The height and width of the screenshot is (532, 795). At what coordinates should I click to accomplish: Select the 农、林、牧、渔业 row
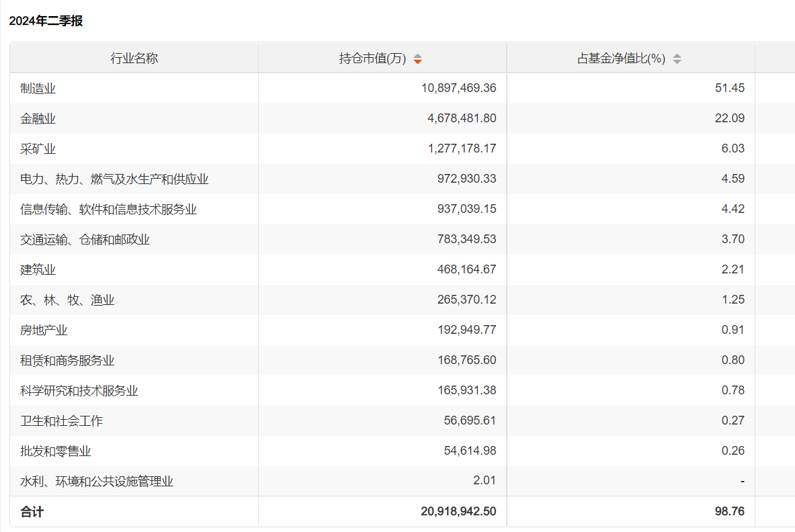pyautogui.click(x=67, y=300)
